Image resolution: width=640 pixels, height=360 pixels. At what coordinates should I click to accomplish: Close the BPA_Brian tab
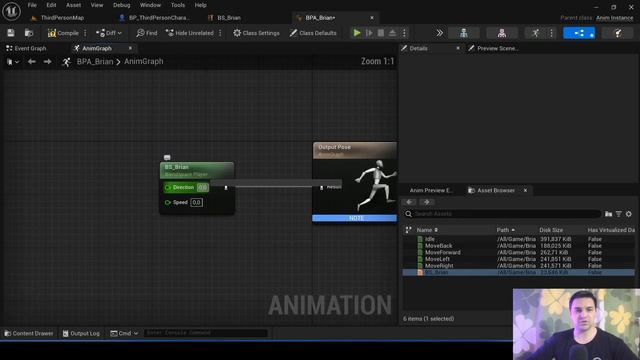(x=372, y=18)
